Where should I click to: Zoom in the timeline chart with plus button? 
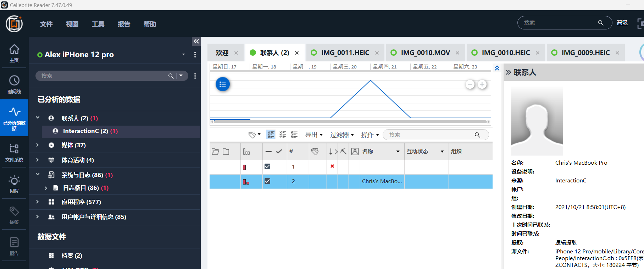(482, 84)
